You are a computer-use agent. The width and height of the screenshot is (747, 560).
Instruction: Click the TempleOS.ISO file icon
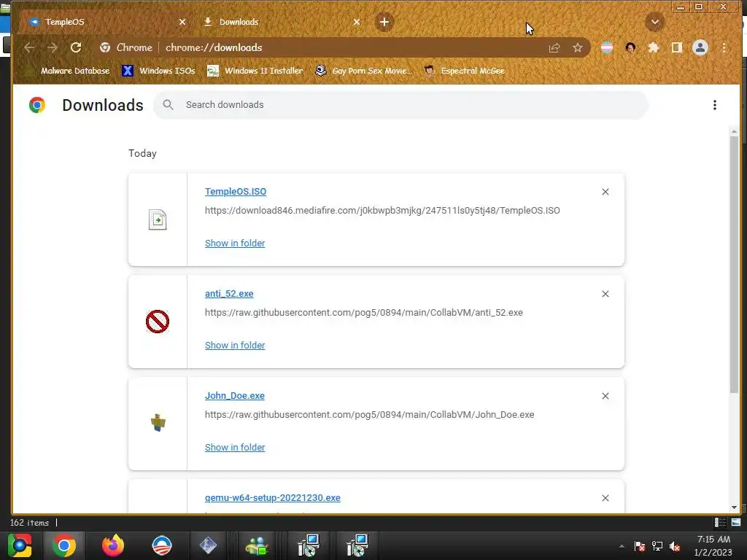coord(158,219)
